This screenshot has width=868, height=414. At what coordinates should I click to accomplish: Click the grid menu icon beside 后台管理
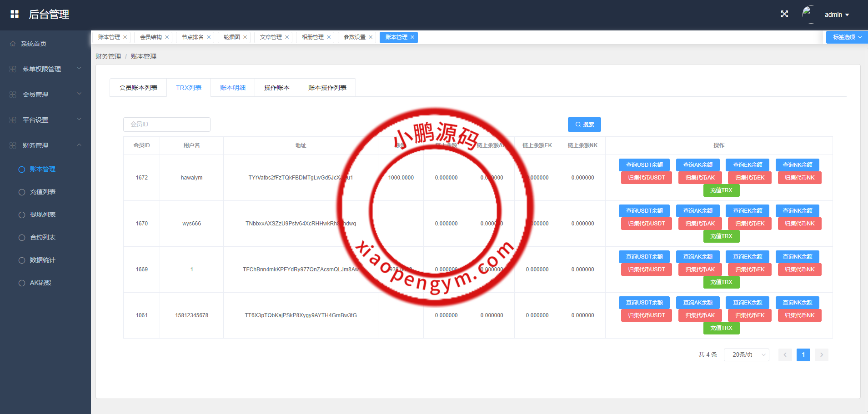(x=15, y=14)
